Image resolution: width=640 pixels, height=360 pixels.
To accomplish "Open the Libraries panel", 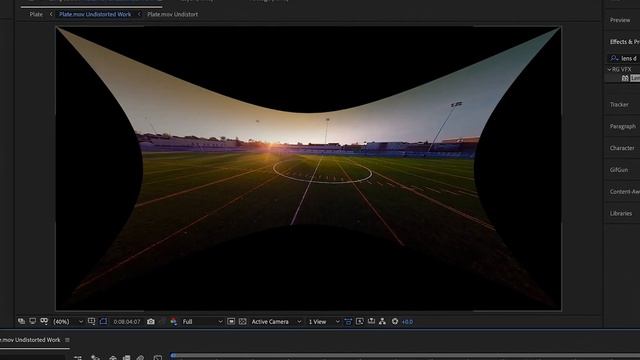I will (x=621, y=213).
